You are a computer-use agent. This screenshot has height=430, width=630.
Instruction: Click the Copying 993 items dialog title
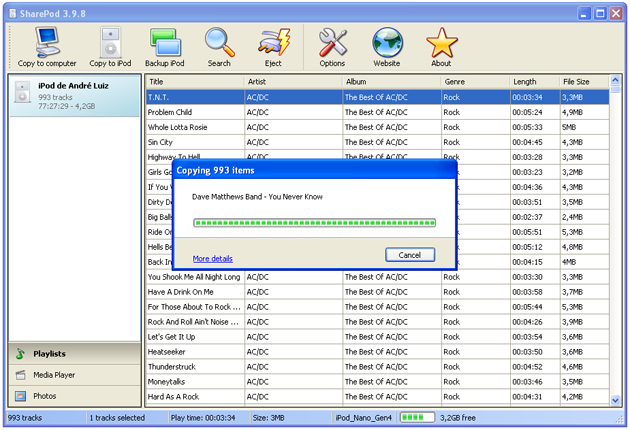click(x=216, y=171)
